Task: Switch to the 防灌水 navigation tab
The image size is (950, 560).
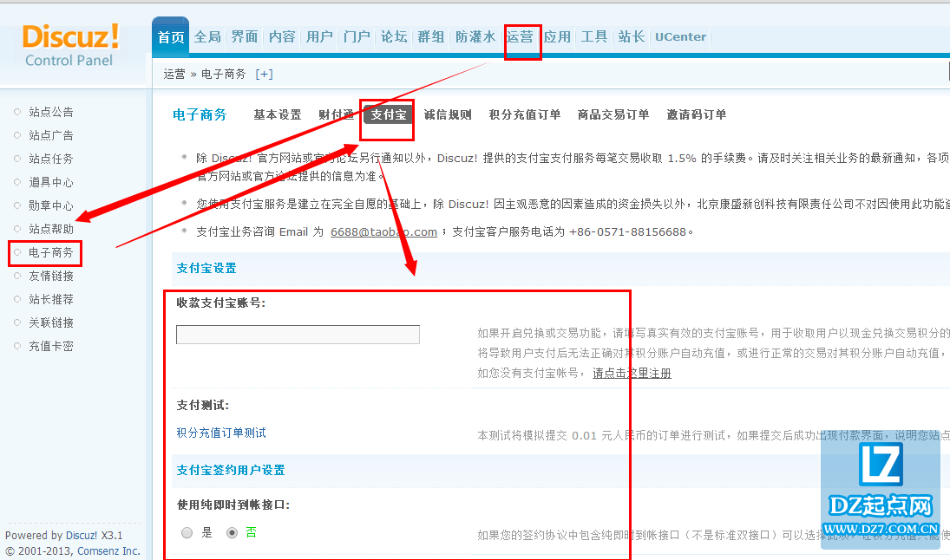Action: [x=475, y=37]
